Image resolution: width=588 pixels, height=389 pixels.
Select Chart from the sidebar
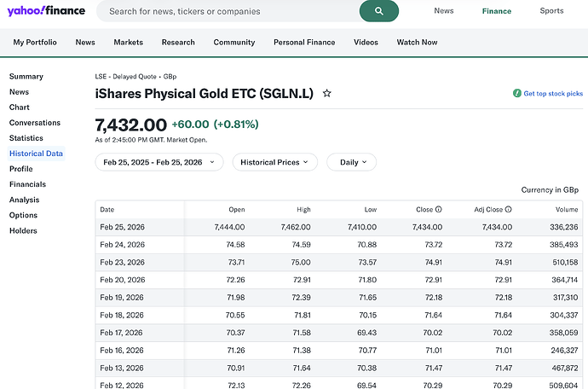click(x=19, y=107)
